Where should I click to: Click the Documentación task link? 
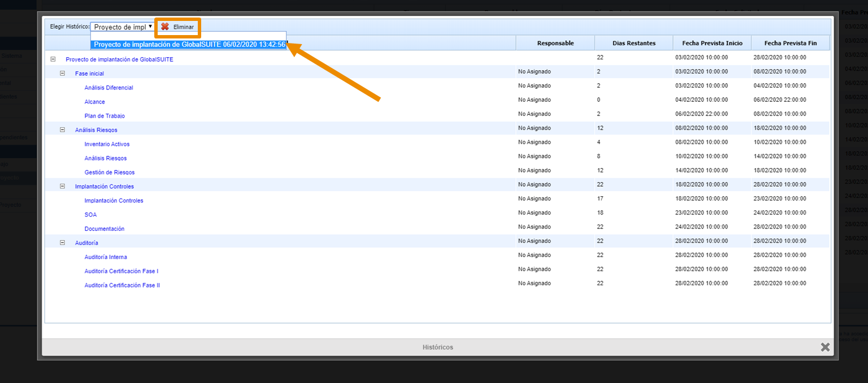pos(104,229)
